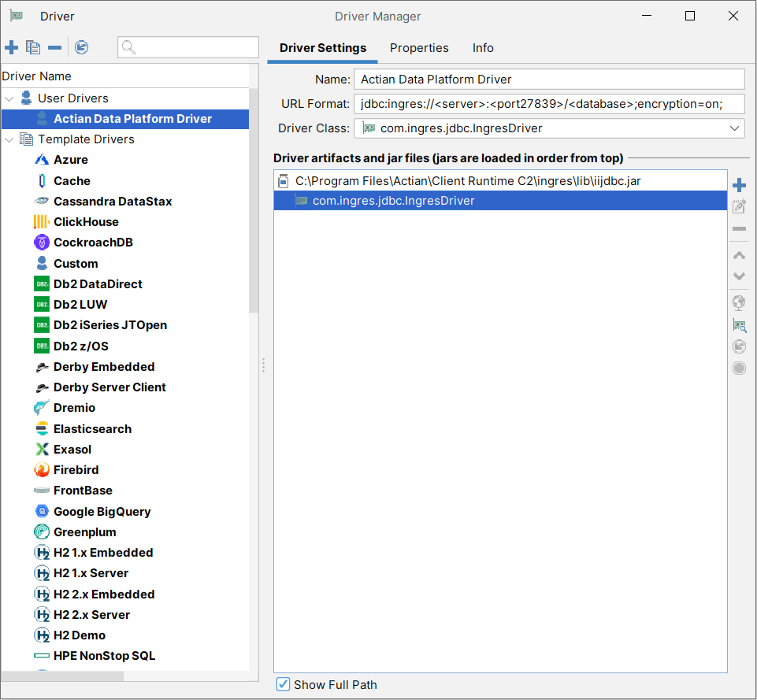The height and width of the screenshot is (700, 757).
Task: Select the Google BigQuery template driver
Action: pyautogui.click(x=102, y=512)
